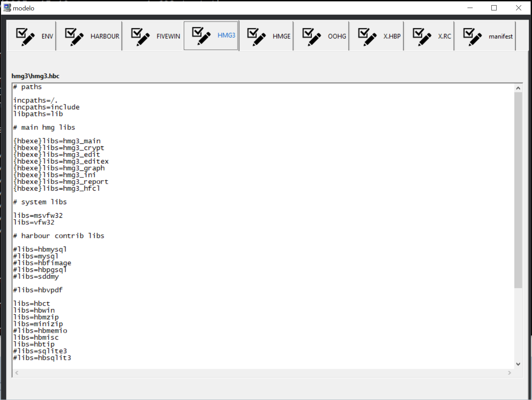Viewport: 532px width, 400px height.
Task: Click the "#libs=sddmy" line
Action: pos(36,276)
